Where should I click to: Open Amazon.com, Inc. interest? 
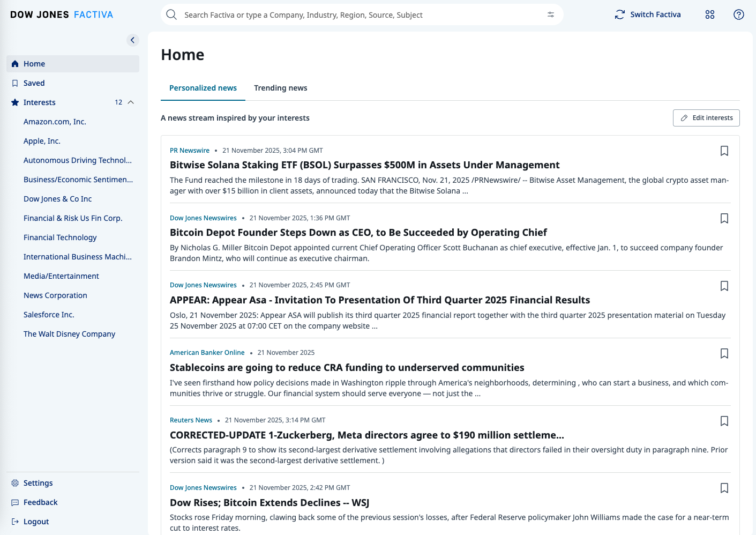(x=55, y=122)
